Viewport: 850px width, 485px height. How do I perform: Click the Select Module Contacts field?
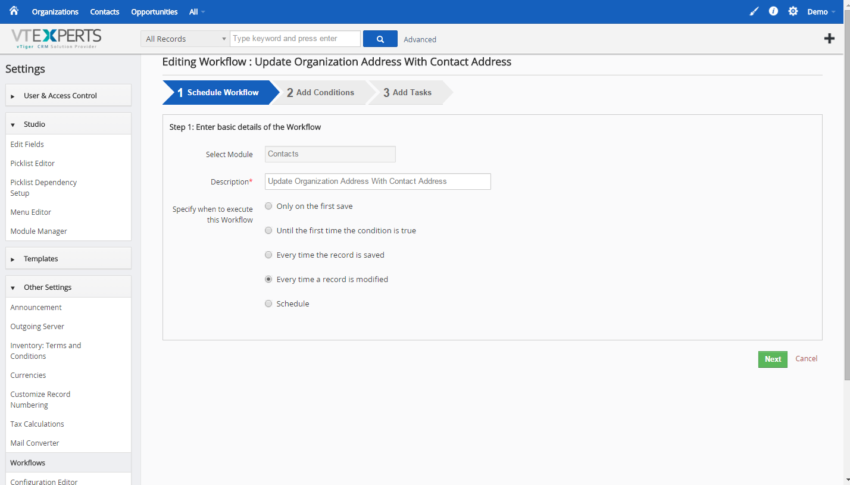point(330,154)
